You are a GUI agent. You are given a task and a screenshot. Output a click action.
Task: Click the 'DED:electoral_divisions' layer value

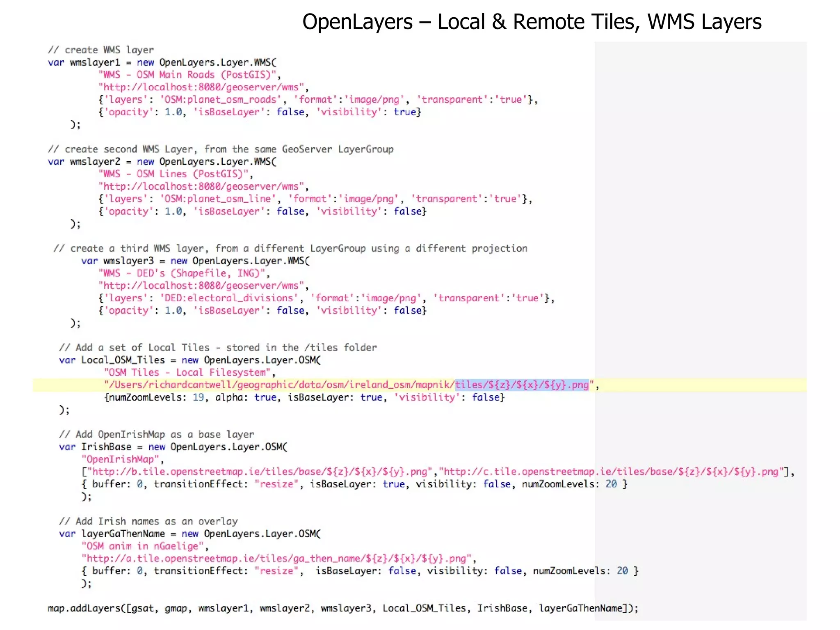(x=229, y=298)
